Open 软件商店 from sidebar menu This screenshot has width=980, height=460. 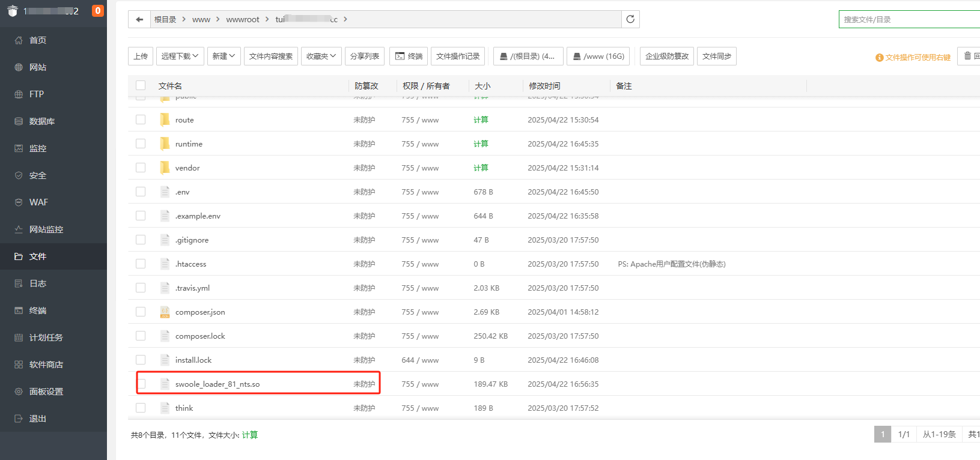[46, 365]
